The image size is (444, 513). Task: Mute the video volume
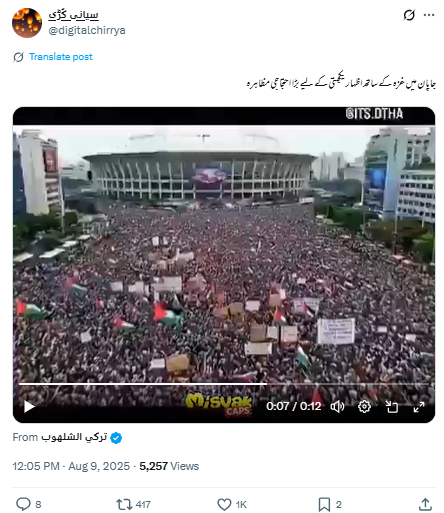point(337,407)
